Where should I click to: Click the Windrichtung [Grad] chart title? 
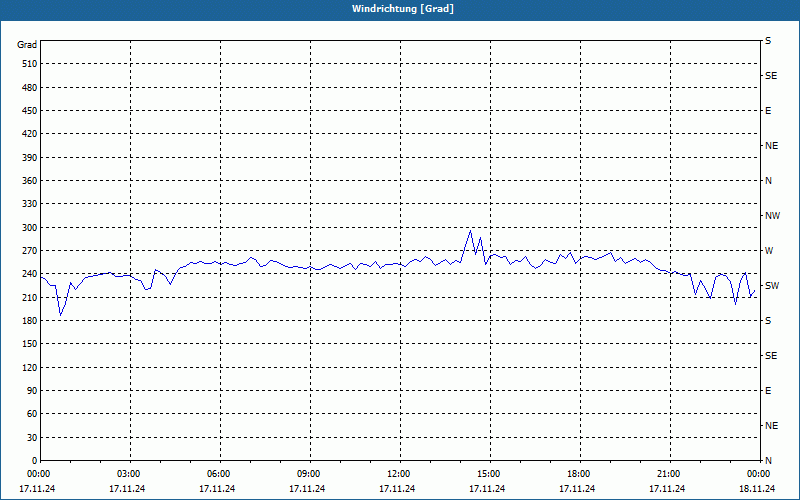pyautogui.click(x=403, y=9)
